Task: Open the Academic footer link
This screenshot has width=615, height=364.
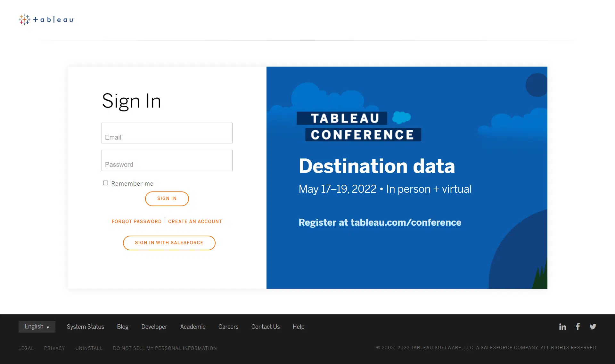Action: point(193,327)
